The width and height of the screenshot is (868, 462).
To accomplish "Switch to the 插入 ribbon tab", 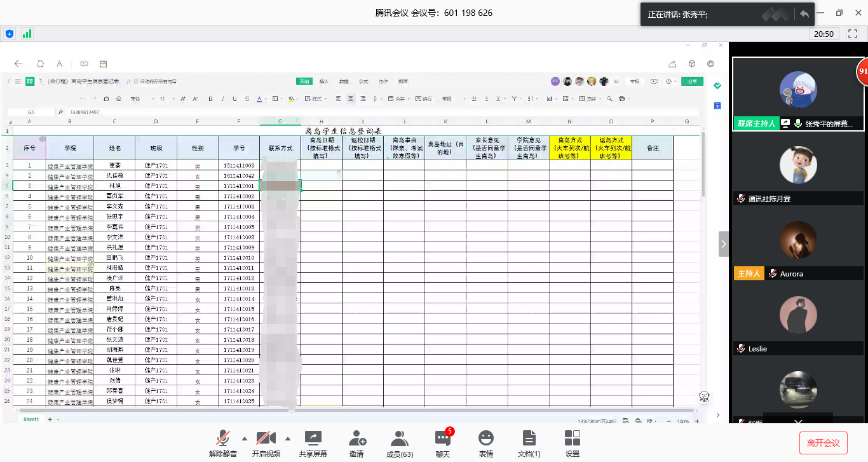I will 324,81.
